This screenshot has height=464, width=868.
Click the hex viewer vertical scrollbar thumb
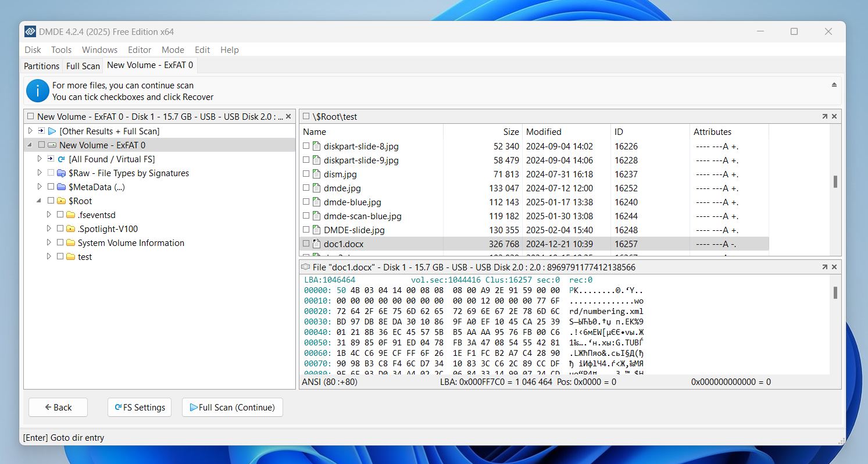pos(835,292)
